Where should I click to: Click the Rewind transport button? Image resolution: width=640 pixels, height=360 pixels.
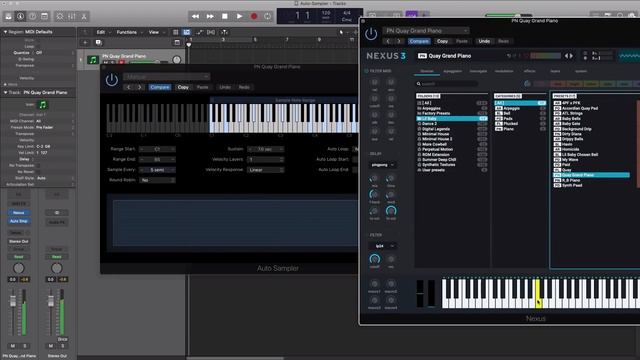pyautogui.click(x=195, y=16)
